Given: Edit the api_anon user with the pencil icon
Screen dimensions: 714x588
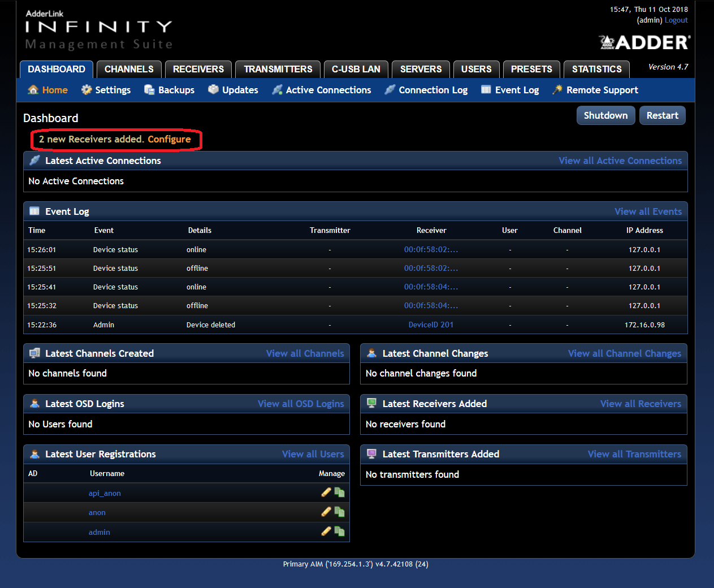Looking at the screenshot, I should (x=326, y=492).
